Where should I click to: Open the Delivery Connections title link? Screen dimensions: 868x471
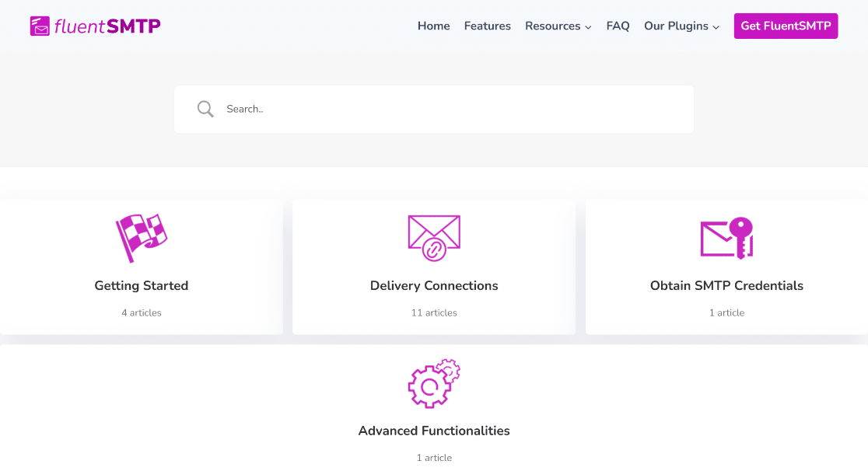pyautogui.click(x=434, y=285)
